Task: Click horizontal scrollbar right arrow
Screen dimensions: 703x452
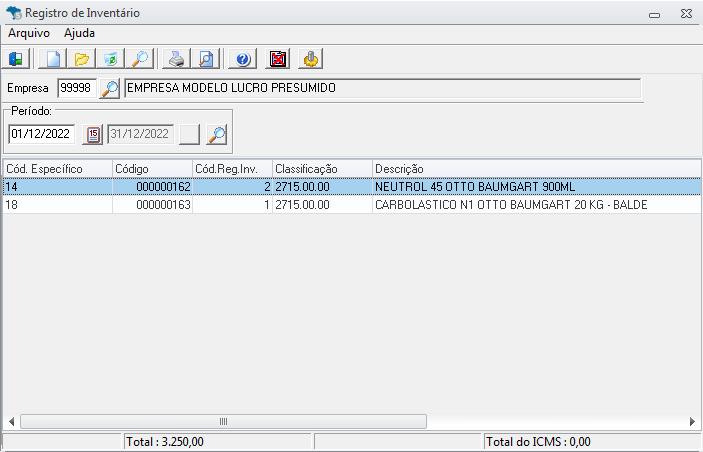Action: (692, 422)
